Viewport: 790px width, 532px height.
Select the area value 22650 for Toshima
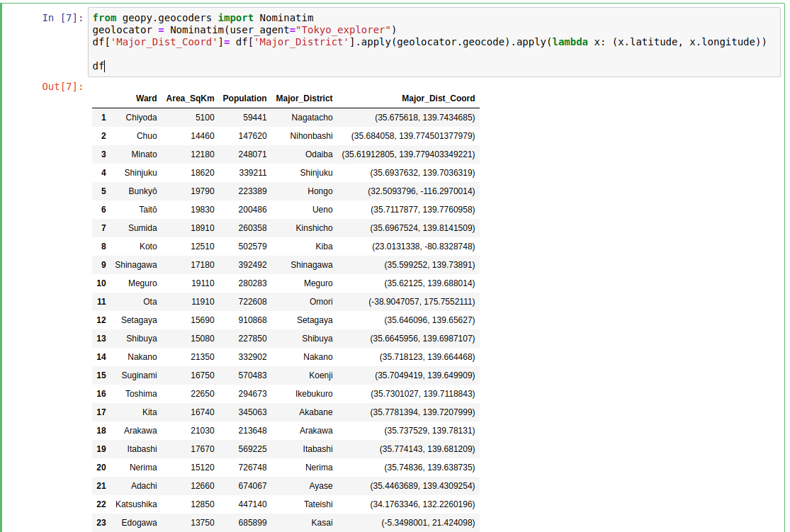click(201, 394)
